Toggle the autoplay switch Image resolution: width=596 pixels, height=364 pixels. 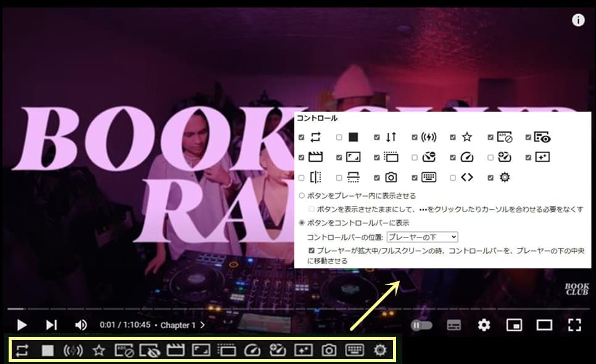(x=421, y=325)
